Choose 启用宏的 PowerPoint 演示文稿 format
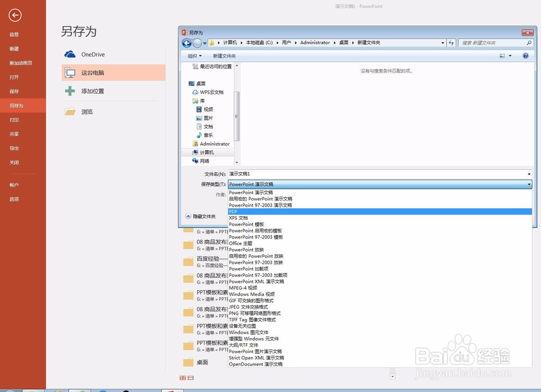 [380, 198]
